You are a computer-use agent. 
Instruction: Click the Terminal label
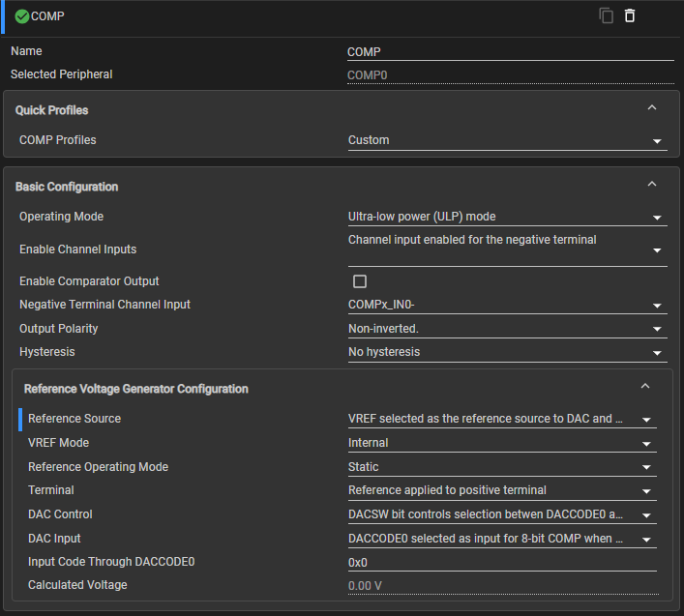pos(51,490)
